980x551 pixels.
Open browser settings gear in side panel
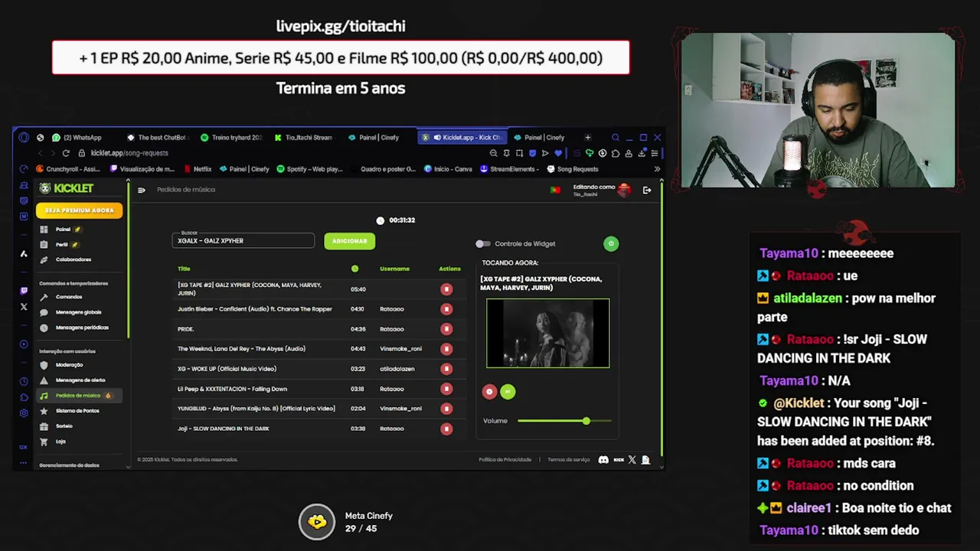(24, 412)
